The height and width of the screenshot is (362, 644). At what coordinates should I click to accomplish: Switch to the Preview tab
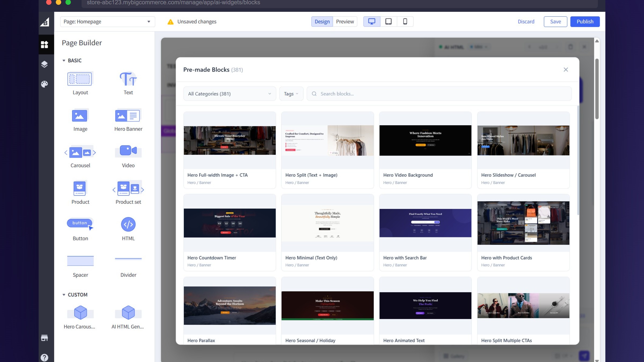tap(345, 21)
